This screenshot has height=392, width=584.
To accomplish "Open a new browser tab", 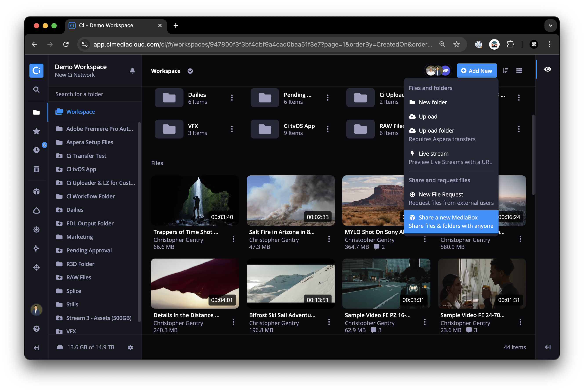I will coord(176,25).
